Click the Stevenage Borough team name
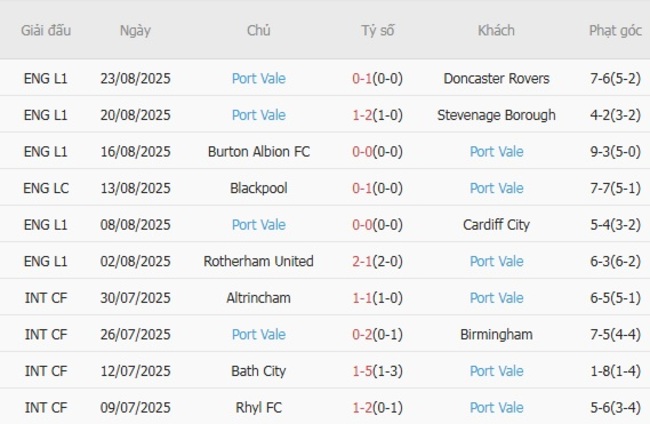The width and height of the screenshot is (650, 424). click(496, 115)
